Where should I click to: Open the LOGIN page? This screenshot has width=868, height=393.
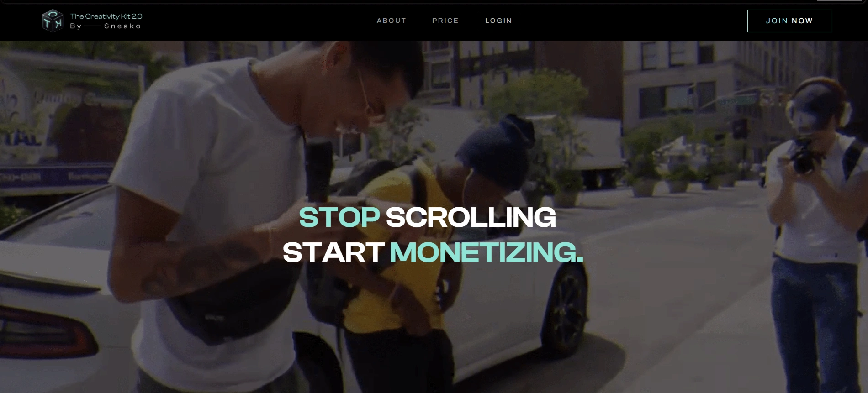tap(498, 21)
